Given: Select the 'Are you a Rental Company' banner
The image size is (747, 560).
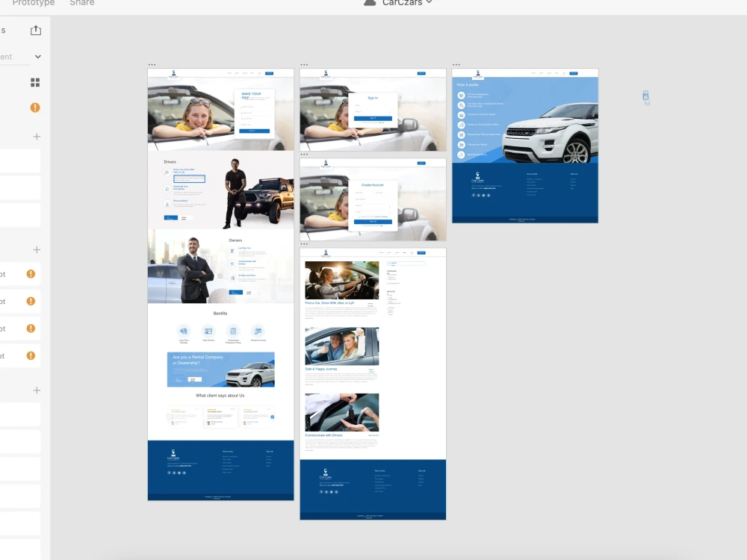Looking at the screenshot, I should point(221,370).
